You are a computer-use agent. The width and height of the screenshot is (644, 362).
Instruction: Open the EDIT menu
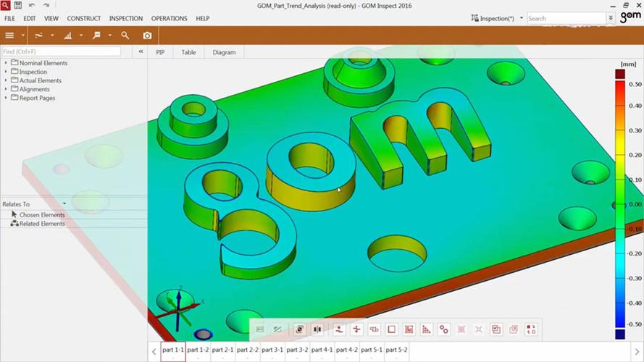coord(30,19)
